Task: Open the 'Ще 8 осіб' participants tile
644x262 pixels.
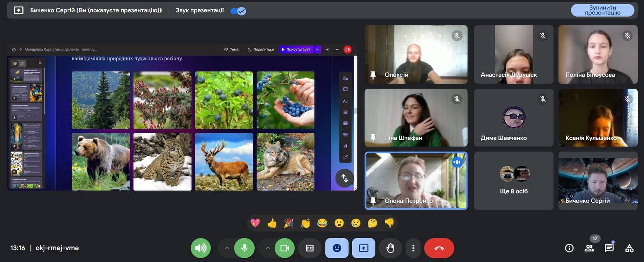Action: click(514, 180)
